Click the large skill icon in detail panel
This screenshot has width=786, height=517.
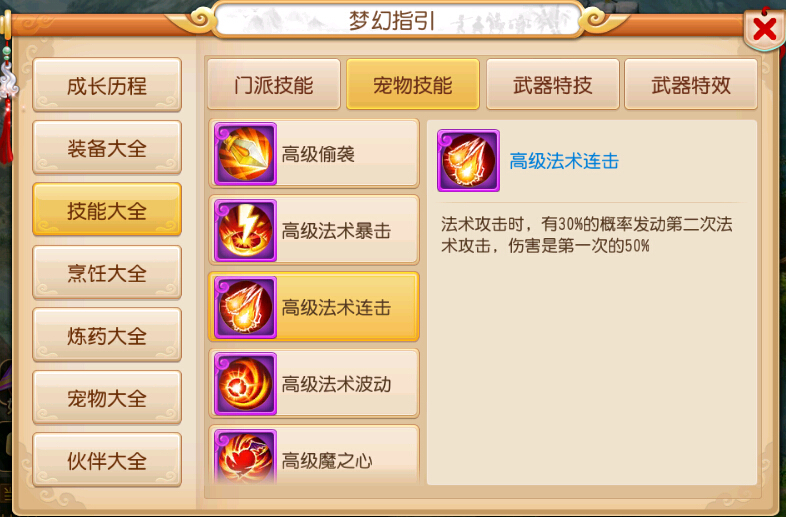pos(468,160)
